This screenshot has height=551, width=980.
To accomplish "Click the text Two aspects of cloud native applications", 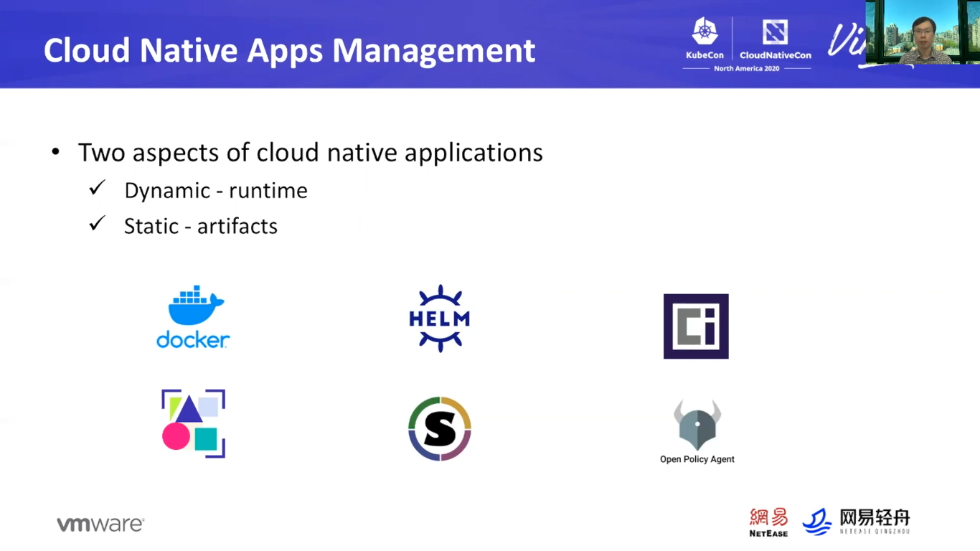I will [x=311, y=152].
